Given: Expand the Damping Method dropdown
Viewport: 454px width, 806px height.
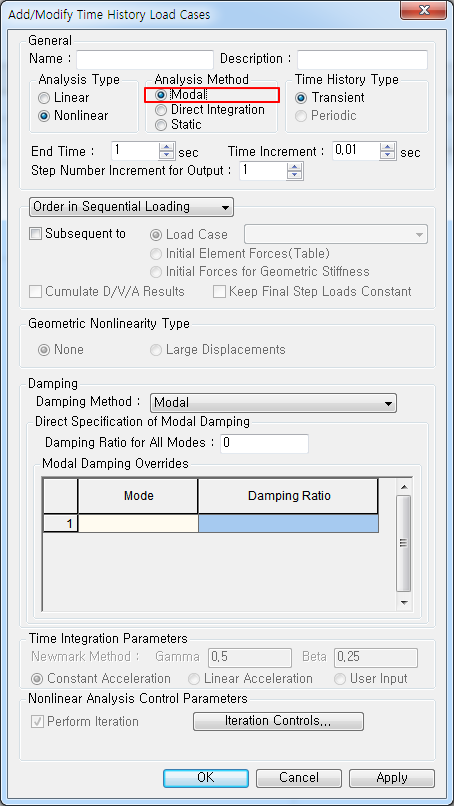Looking at the screenshot, I should [x=273, y=404].
